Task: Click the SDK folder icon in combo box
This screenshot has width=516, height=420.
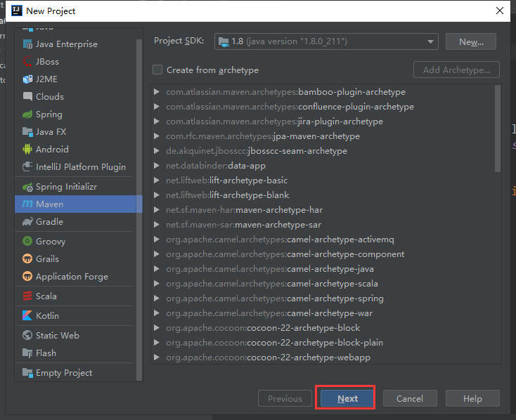Action: coord(224,41)
